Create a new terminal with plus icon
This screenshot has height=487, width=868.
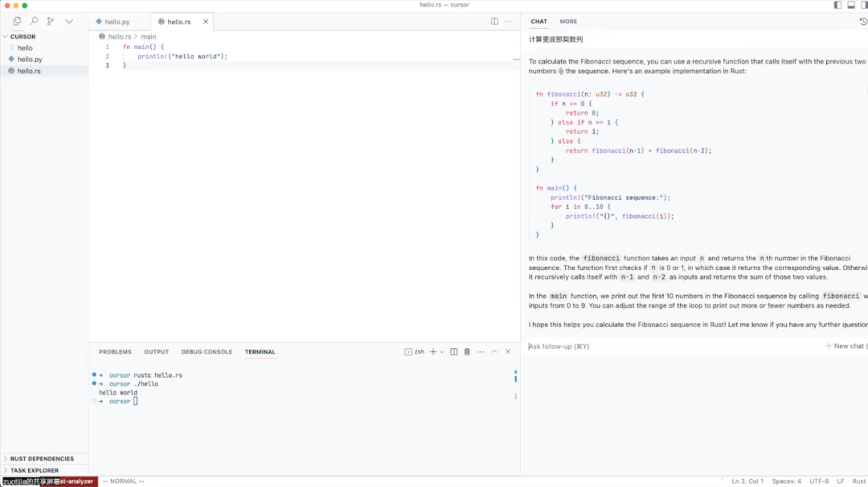(433, 352)
